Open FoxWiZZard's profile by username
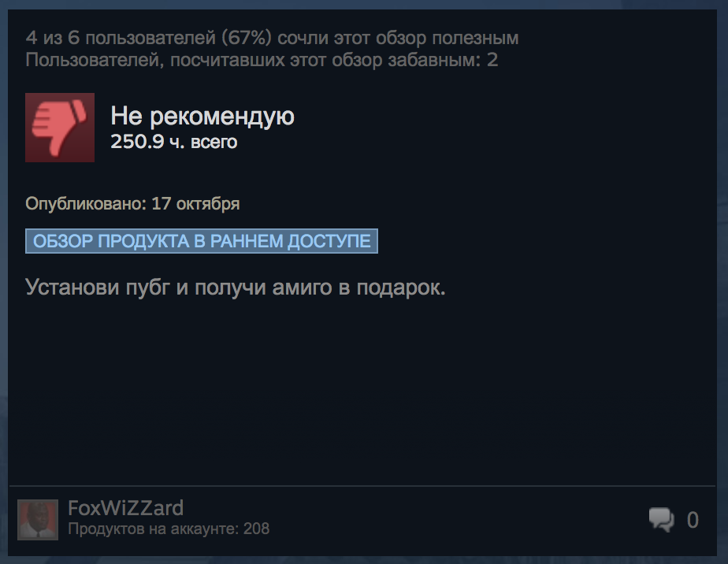Viewport: 728px width, 564px height. 126,508
